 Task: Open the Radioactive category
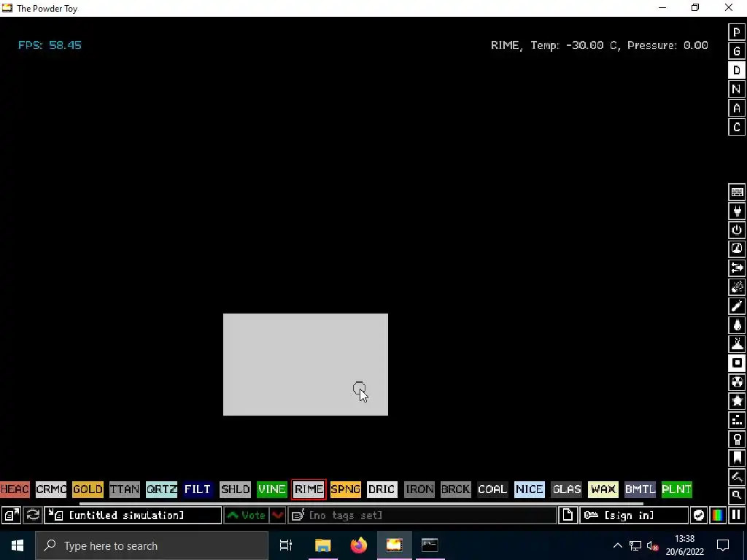[737, 382]
